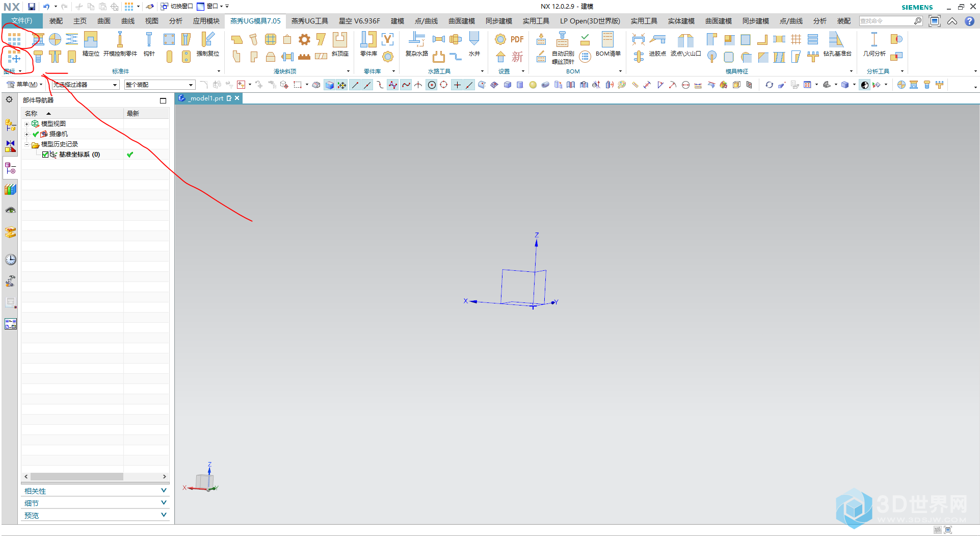This screenshot has width=980, height=536.
Task: Click the Undo arrow icon
Action: click(x=46, y=7)
